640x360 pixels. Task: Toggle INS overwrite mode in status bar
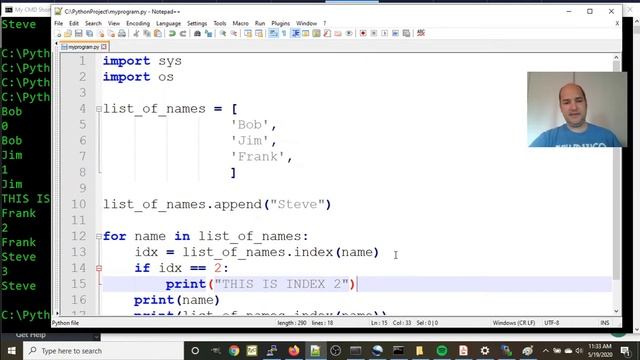pyautogui.click(x=605, y=323)
